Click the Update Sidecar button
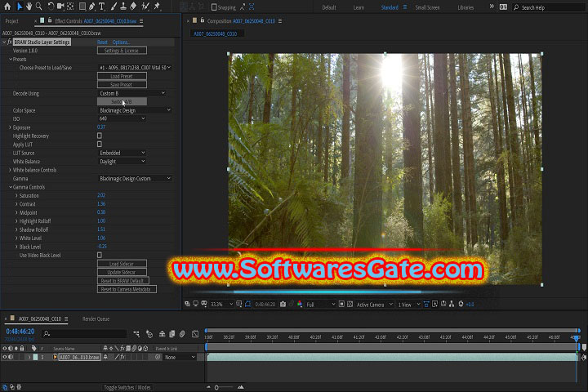This screenshot has height=392, width=588. pyautogui.click(x=122, y=272)
